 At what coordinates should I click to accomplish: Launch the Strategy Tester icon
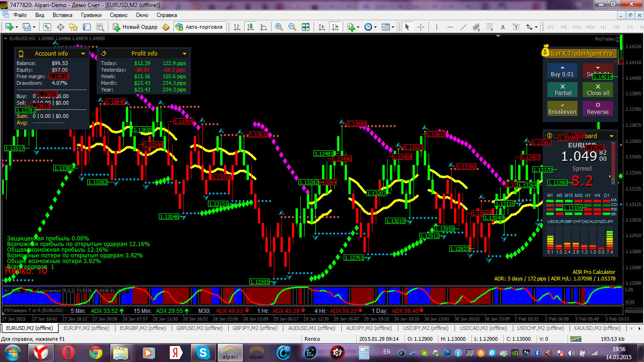tap(100, 27)
